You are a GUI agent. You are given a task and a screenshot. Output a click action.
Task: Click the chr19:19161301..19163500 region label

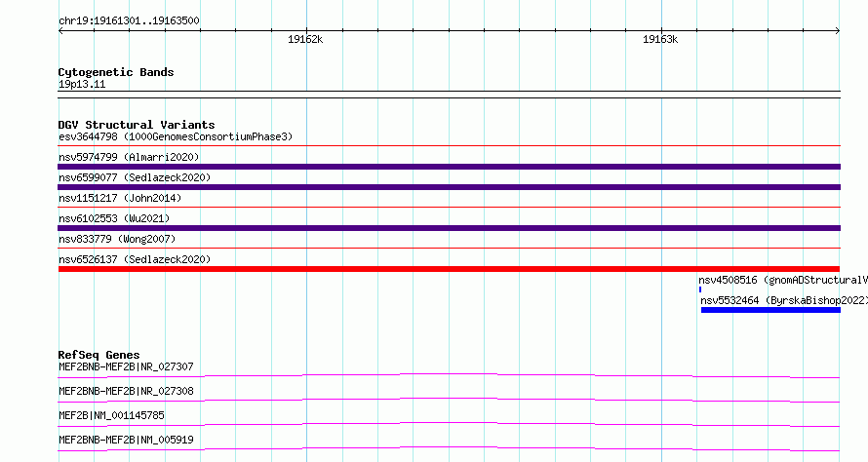click(x=129, y=21)
